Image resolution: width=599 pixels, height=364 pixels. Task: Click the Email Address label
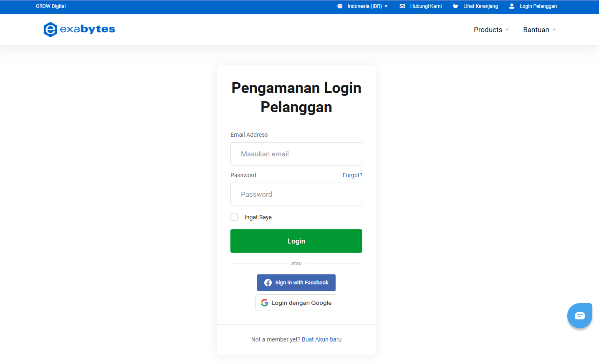click(249, 135)
